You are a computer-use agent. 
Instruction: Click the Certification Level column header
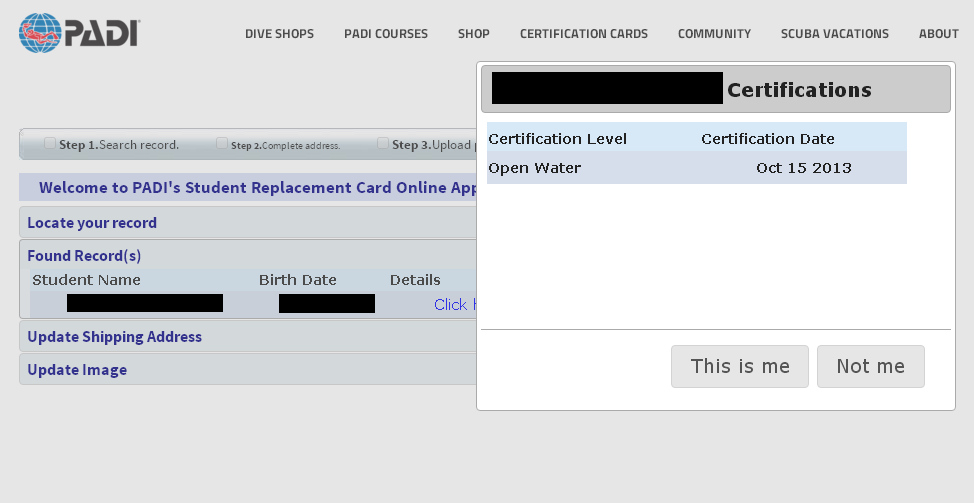[557, 138]
